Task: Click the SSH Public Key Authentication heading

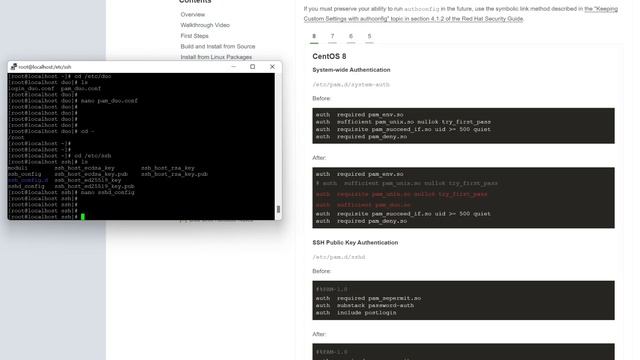Action: 355,243
